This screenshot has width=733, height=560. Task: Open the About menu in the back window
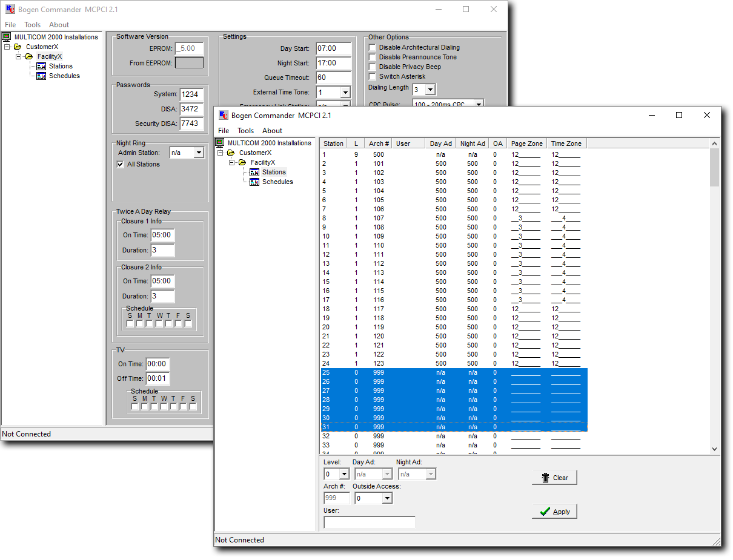pyautogui.click(x=59, y=25)
